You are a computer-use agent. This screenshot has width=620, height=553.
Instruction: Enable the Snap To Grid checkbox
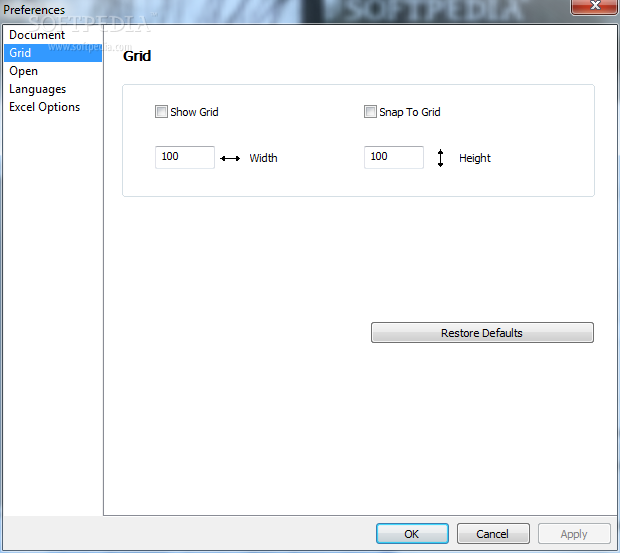[x=370, y=112]
